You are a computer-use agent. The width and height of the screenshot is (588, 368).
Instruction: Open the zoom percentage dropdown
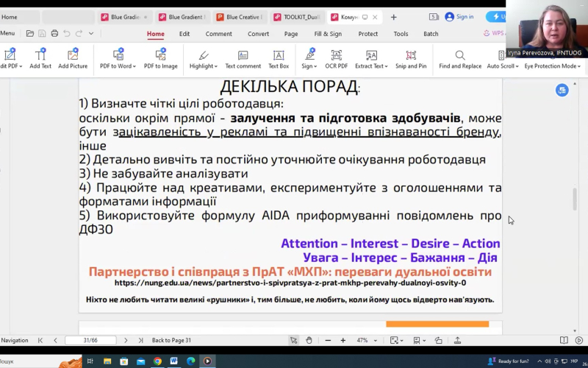(376, 341)
